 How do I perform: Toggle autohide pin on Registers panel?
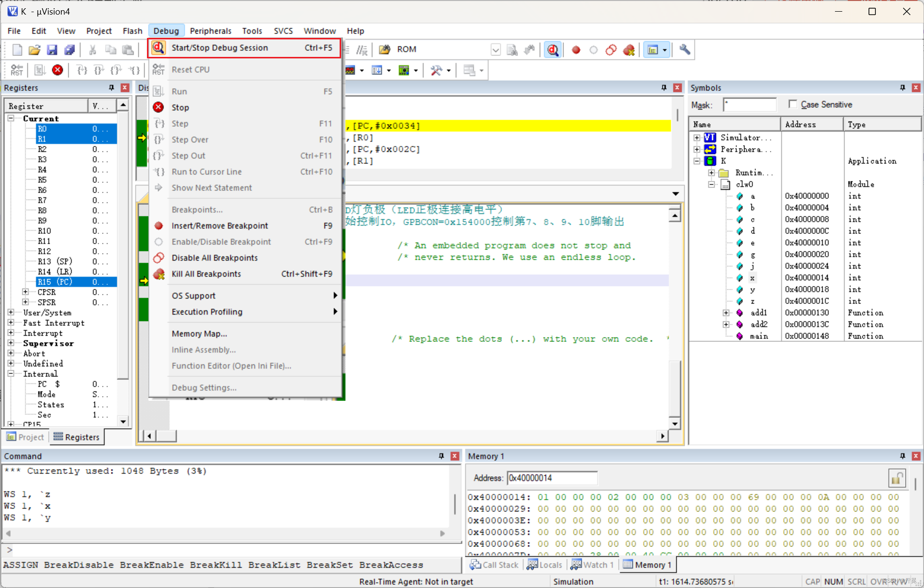(x=111, y=88)
